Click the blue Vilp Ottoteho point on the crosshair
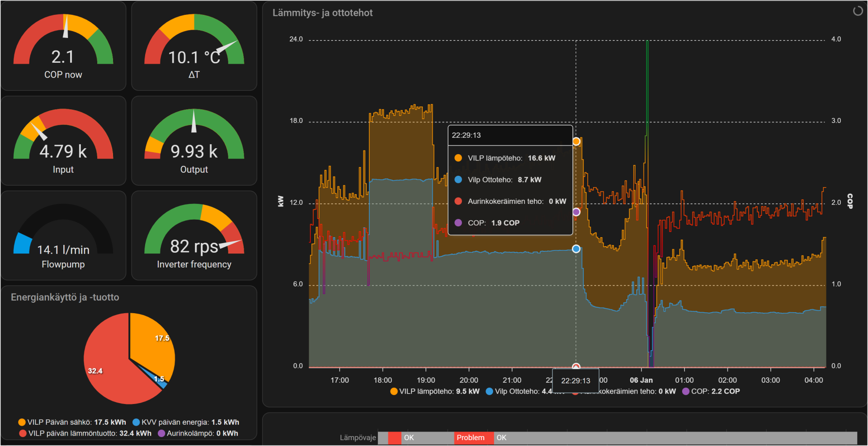Image resolution: width=868 pixels, height=446 pixels. pos(576,249)
